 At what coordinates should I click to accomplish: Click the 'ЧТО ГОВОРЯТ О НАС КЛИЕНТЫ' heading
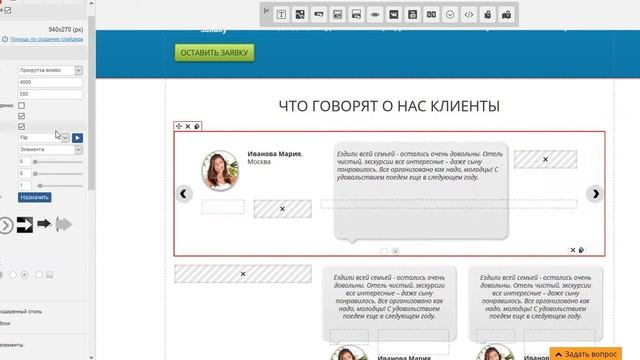tap(389, 106)
